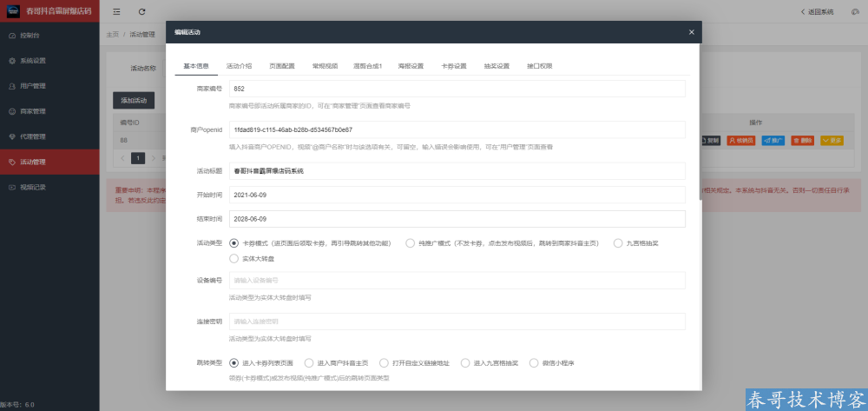Choose 进入商户抖音主页 jump type

309,363
